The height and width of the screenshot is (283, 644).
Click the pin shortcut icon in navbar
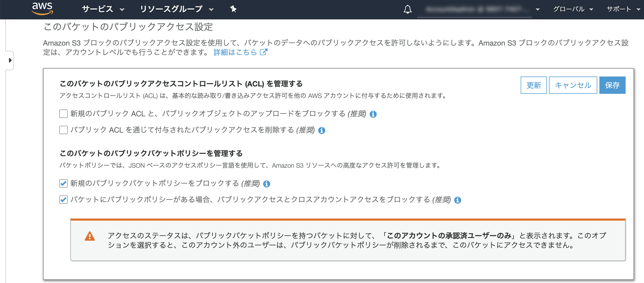click(x=233, y=9)
